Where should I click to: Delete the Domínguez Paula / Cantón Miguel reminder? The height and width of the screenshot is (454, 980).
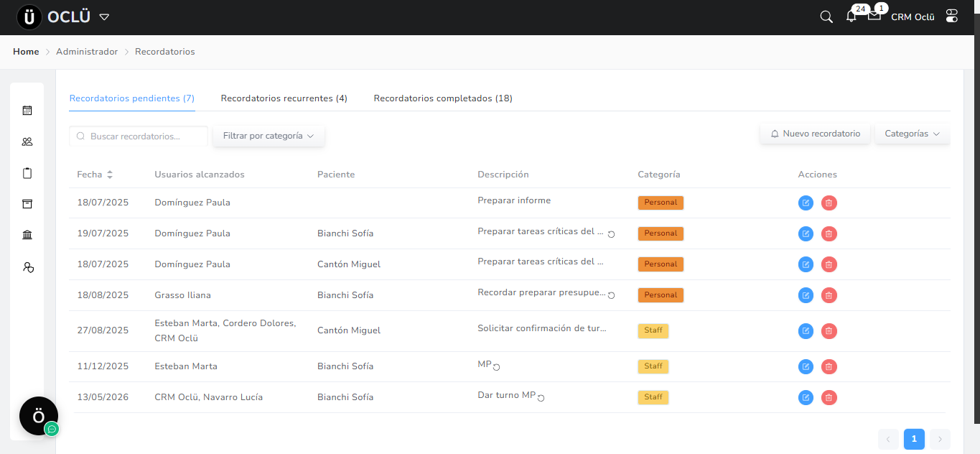pos(829,265)
